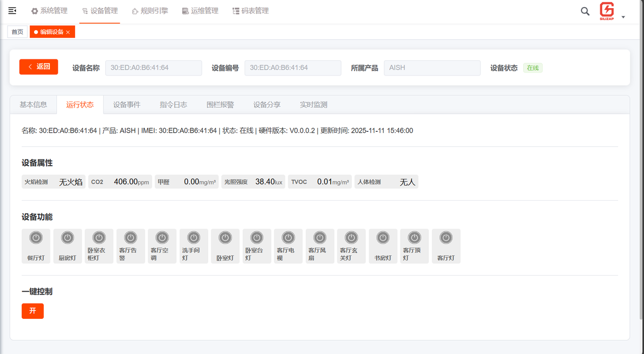
Task: Click the 返回 button
Action: pyautogui.click(x=38, y=66)
